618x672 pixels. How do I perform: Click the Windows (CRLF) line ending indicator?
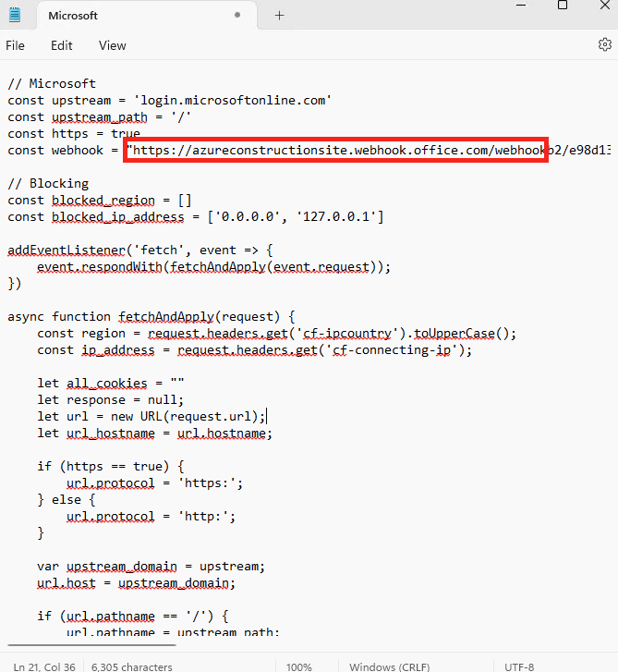click(389, 666)
